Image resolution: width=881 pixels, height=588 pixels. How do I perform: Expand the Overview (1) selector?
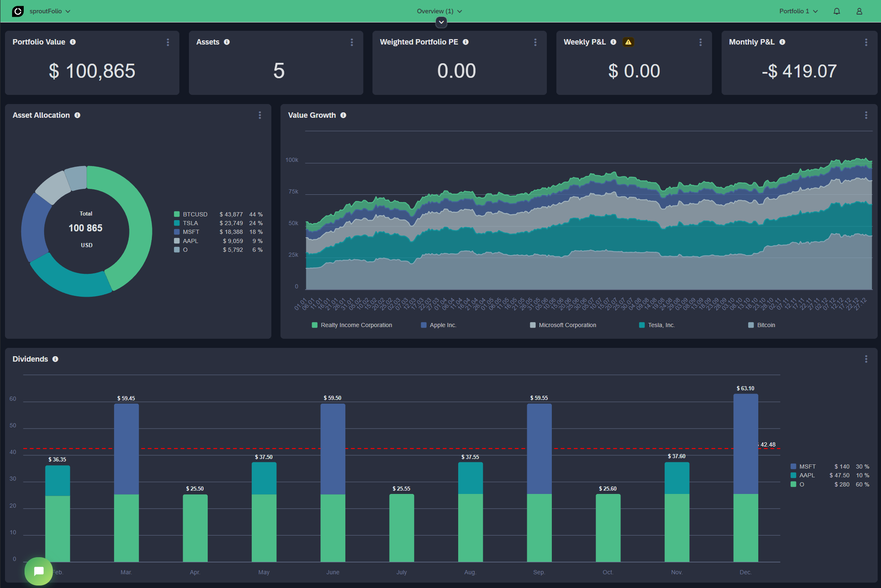pos(438,11)
